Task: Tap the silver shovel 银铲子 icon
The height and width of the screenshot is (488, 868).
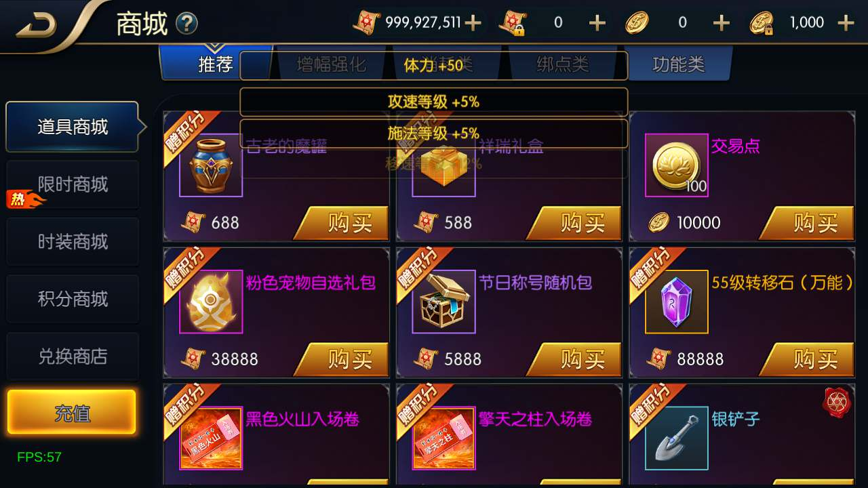Action: tap(677, 439)
